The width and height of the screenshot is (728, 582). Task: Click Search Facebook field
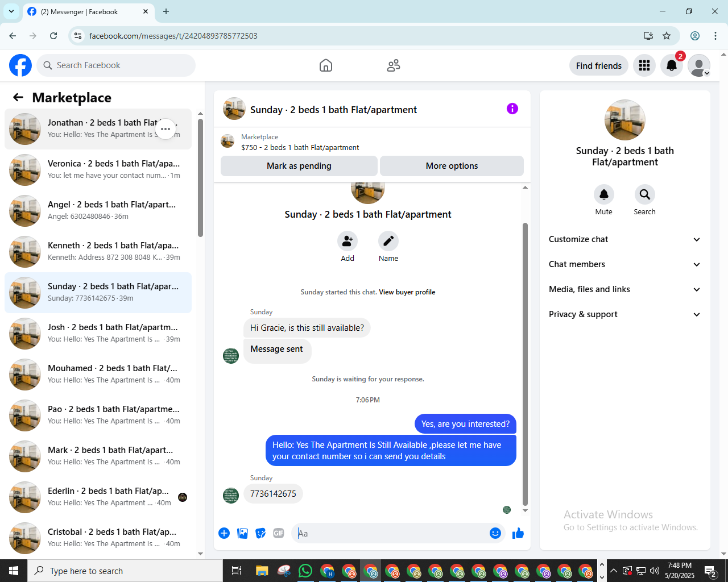point(116,65)
